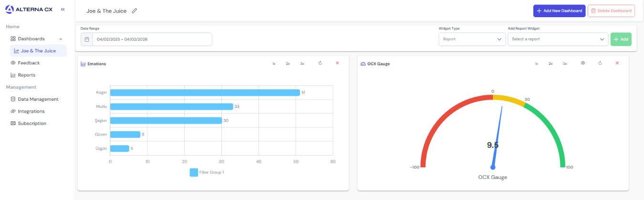
Task: Edit dashboard name with pencil icon
Action: coord(135,11)
